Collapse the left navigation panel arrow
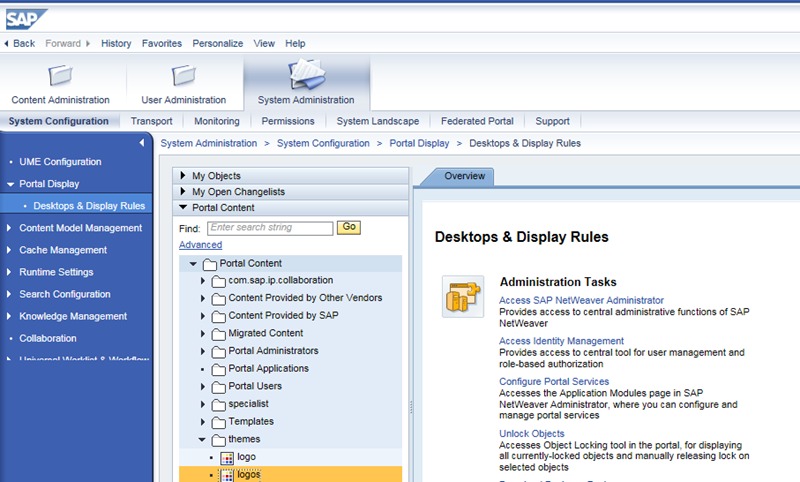The height and width of the screenshot is (482, 800). [x=142, y=143]
